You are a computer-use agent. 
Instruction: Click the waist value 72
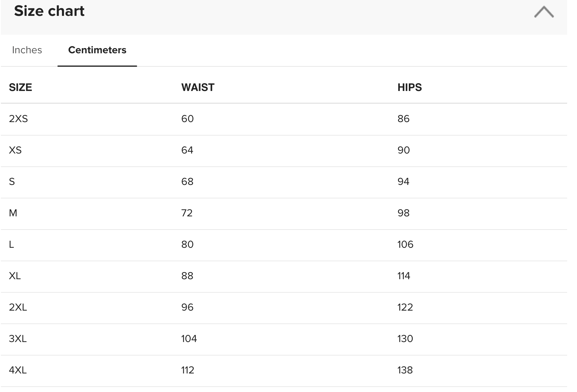pos(187,213)
